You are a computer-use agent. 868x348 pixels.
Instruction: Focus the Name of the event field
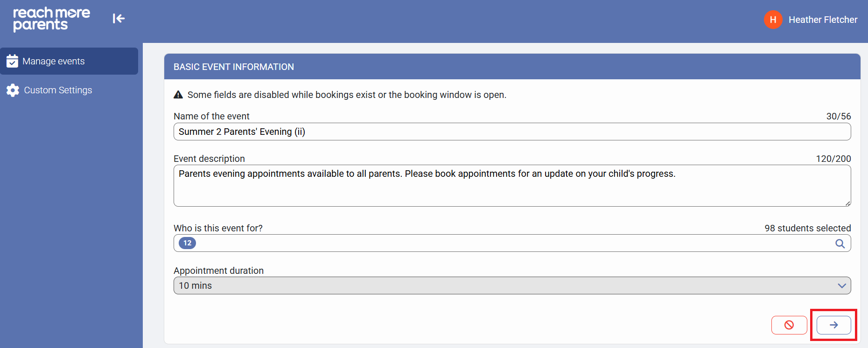click(512, 132)
